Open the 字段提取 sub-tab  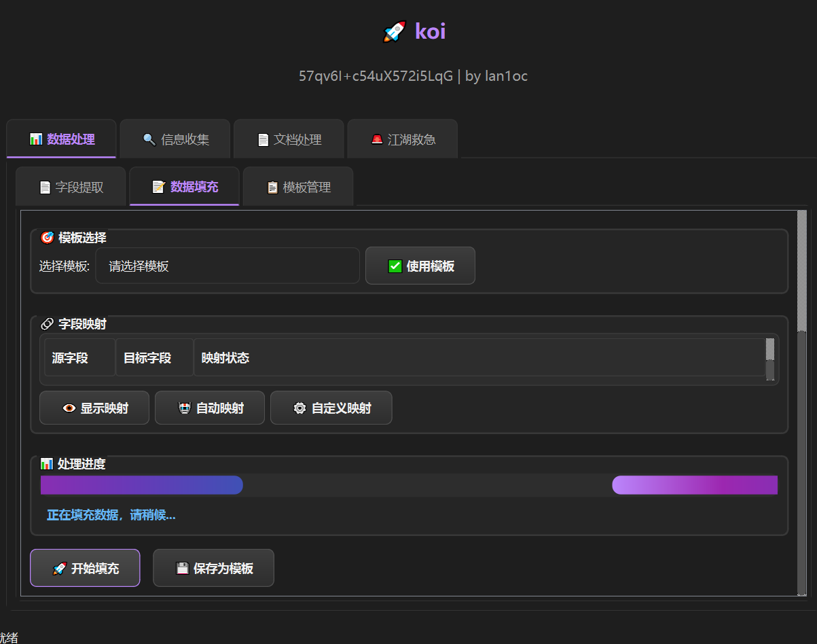pos(71,187)
